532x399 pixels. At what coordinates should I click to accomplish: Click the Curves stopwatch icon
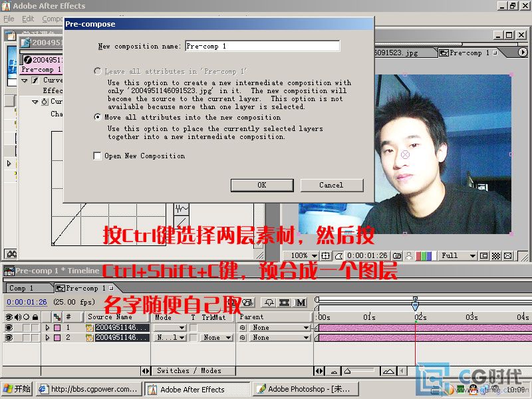(x=45, y=102)
